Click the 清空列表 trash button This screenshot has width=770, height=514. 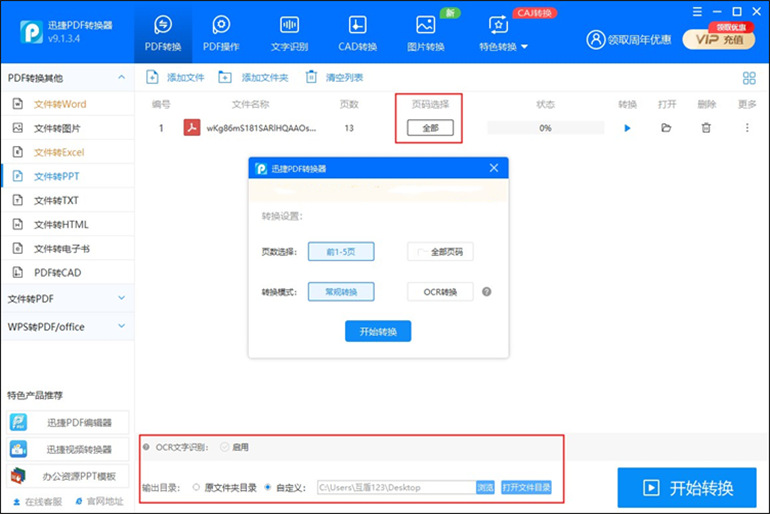pyautogui.click(x=334, y=78)
